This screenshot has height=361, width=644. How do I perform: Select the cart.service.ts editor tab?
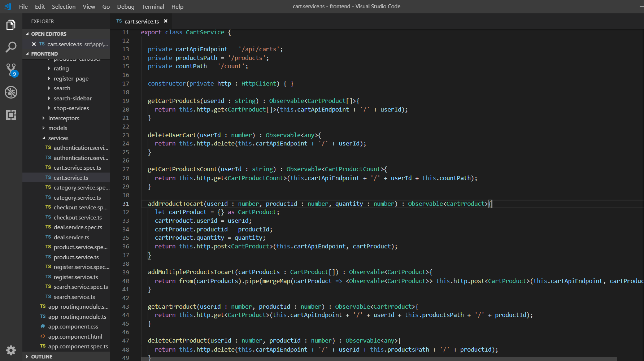(142, 21)
